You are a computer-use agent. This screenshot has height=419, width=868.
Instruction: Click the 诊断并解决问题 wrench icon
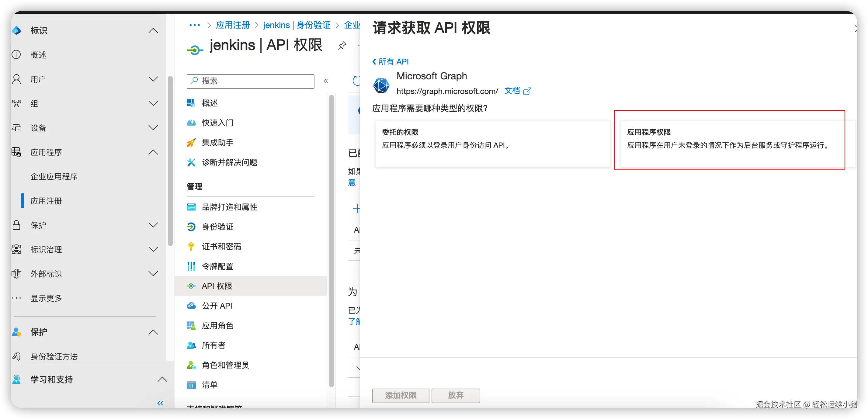[x=191, y=162]
